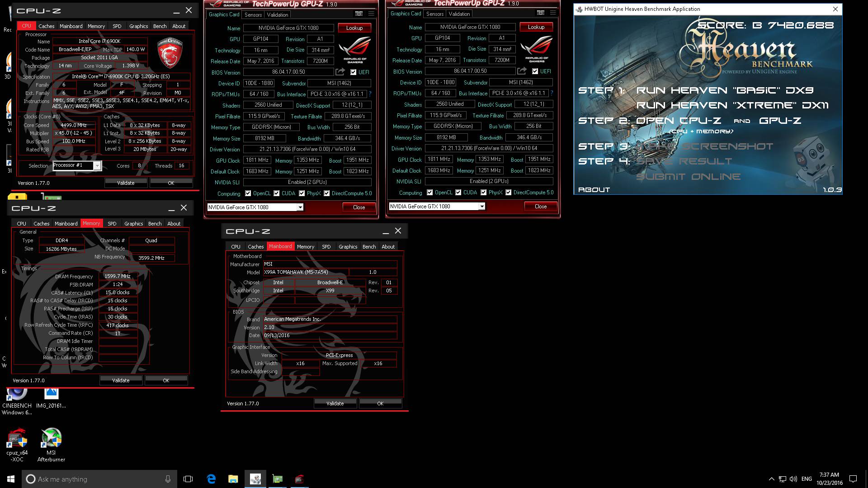Open the hamburger menu in right GPU-Z window

click(x=553, y=13)
